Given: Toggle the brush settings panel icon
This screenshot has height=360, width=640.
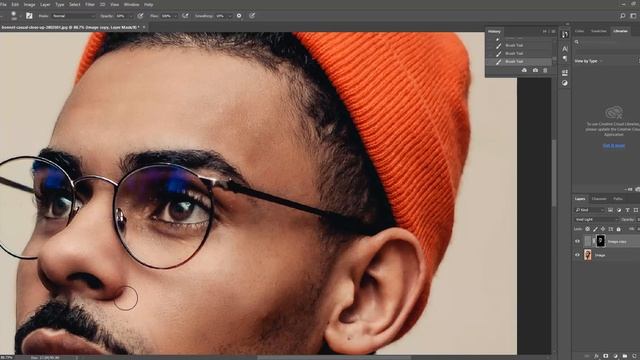Looking at the screenshot, I should coord(29,16).
